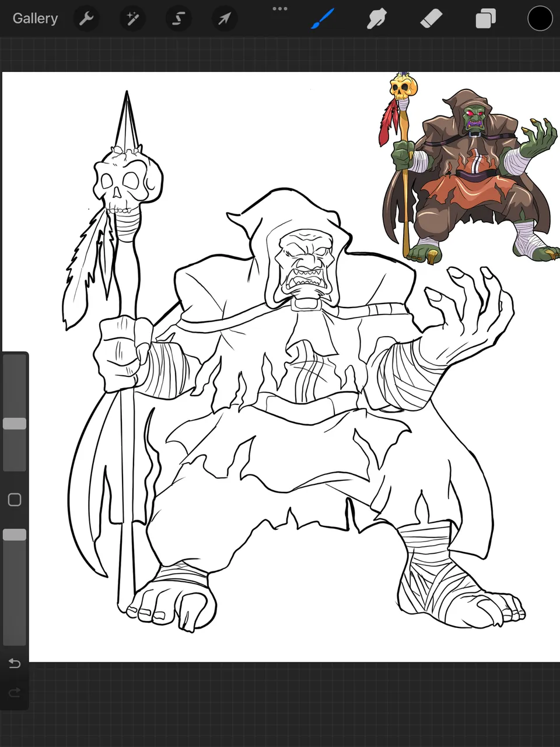Open the Actions wrench menu
This screenshot has height=747, width=560.
click(x=86, y=19)
